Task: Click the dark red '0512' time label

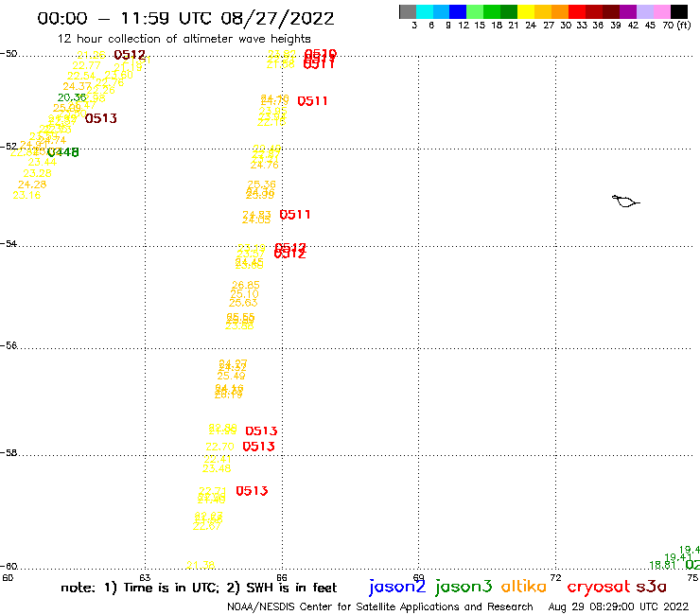Action: coord(130,55)
